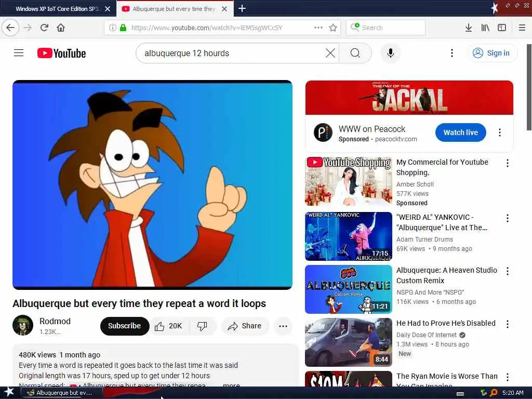Like the video with thumbs up 20K
This screenshot has height=399, width=532.
coord(169,326)
